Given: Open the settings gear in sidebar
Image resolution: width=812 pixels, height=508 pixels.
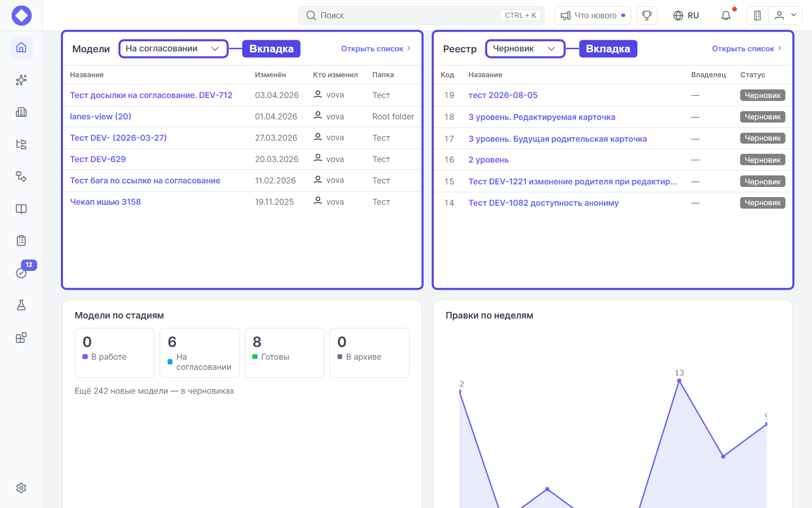Looking at the screenshot, I should point(21,488).
